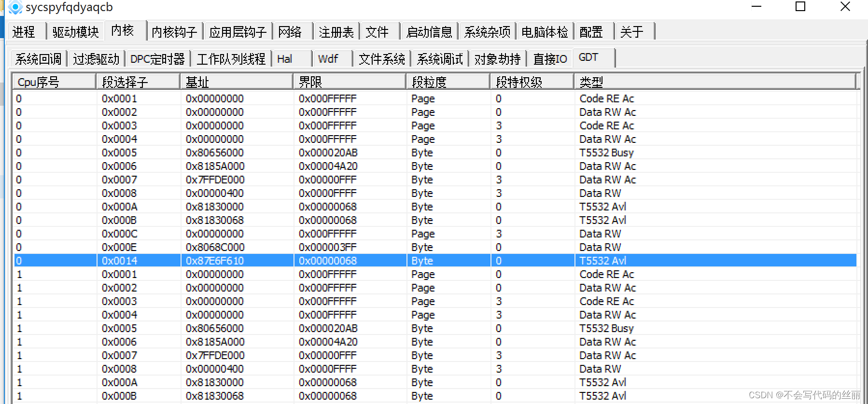The image size is (868, 404).
Task: Sort by the 段特权级 column header
Action: coord(532,82)
